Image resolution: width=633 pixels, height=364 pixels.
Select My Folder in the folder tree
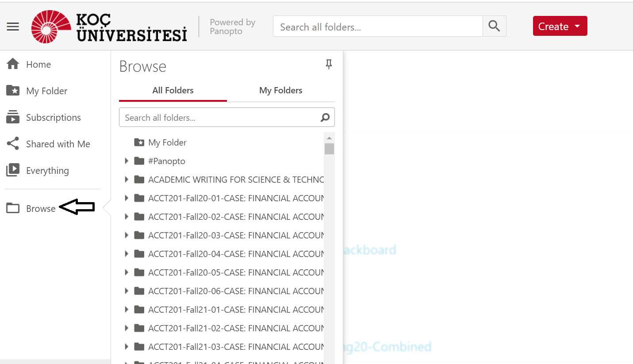click(x=167, y=142)
